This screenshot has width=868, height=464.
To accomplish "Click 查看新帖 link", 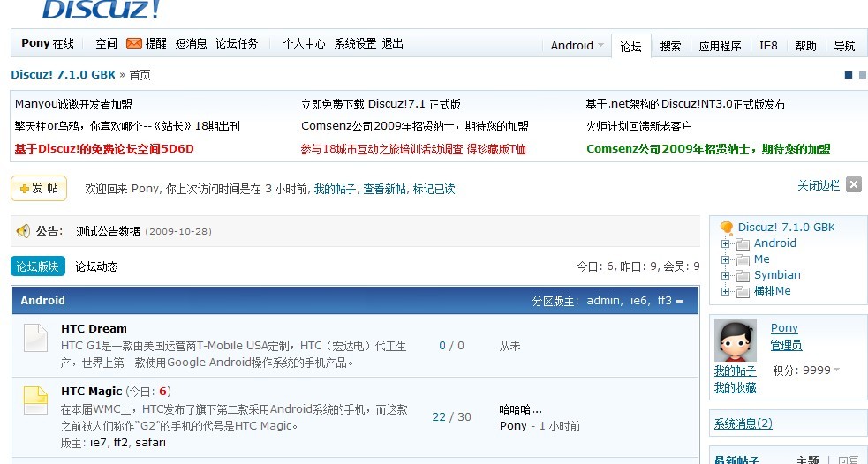I will pos(384,189).
